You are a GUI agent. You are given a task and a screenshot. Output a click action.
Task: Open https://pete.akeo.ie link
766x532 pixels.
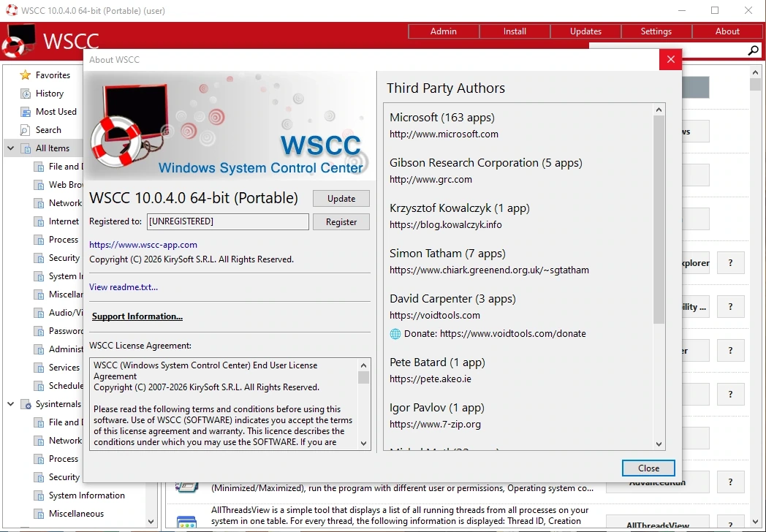(431, 379)
